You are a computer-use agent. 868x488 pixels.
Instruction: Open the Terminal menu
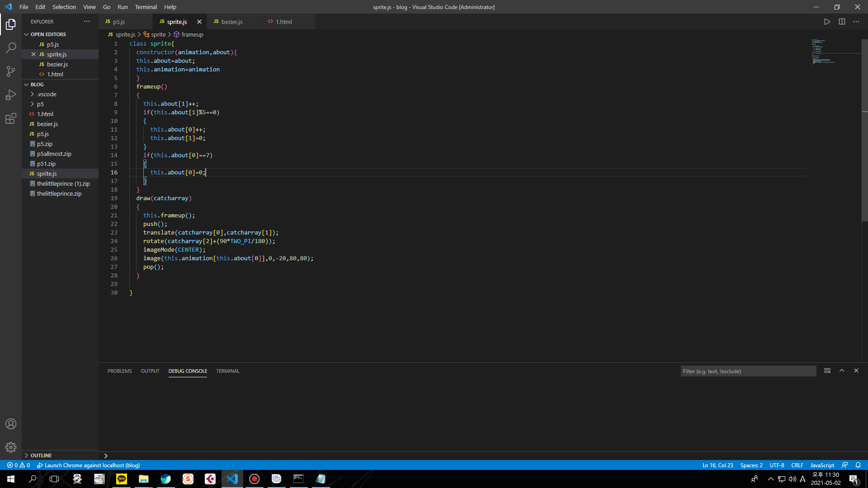click(146, 7)
